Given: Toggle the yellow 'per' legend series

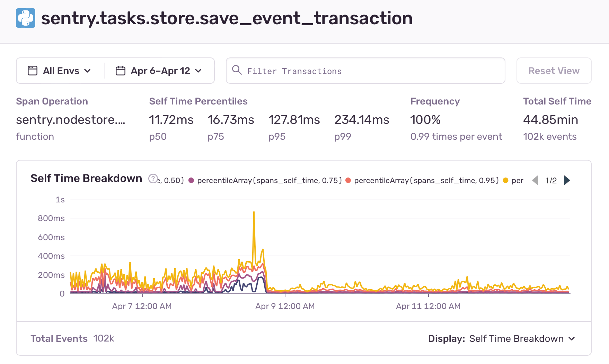Looking at the screenshot, I should coord(513,180).
